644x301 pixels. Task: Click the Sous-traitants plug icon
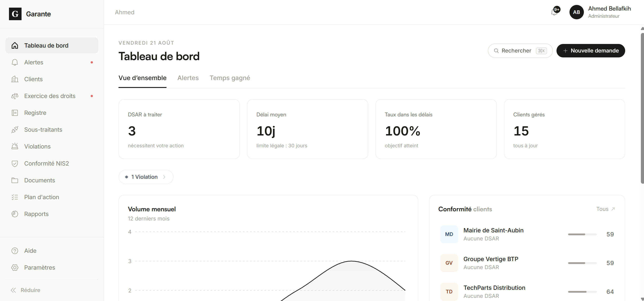[x=15, y=130]
